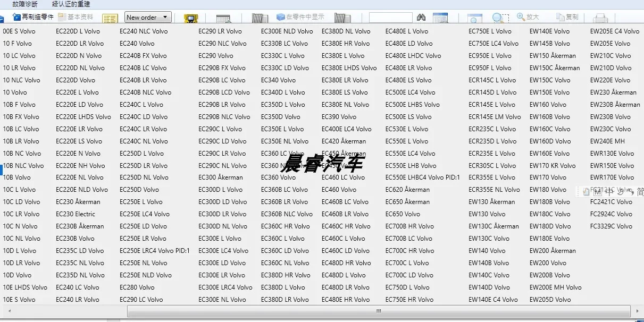The image size is (644, 322).
Task: Click the binoculars search icon
Action: 421,18
